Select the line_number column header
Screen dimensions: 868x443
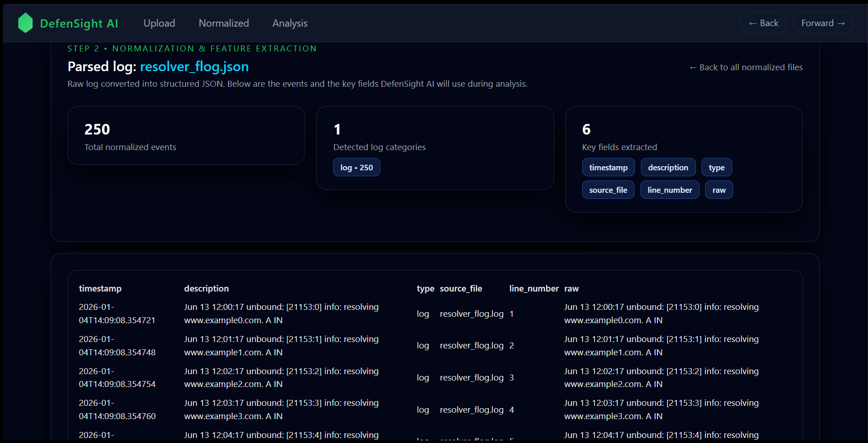point(534,289)
